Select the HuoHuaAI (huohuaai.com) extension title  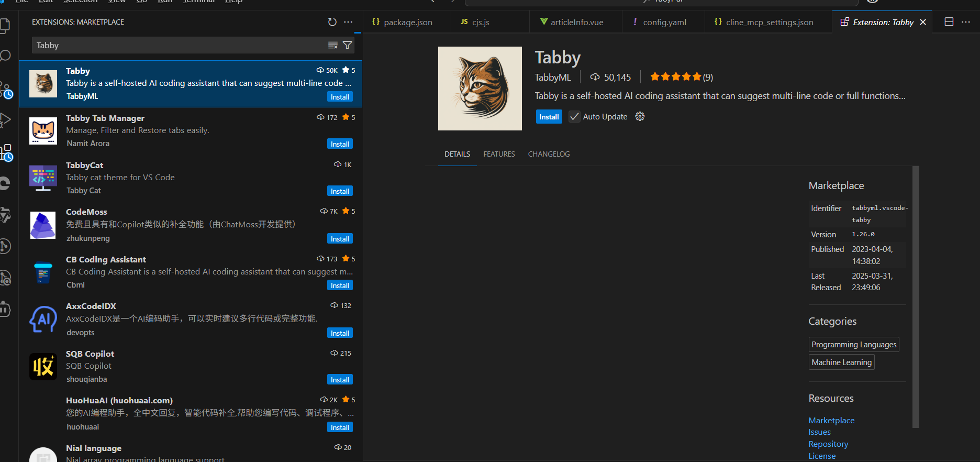point(119,400)
